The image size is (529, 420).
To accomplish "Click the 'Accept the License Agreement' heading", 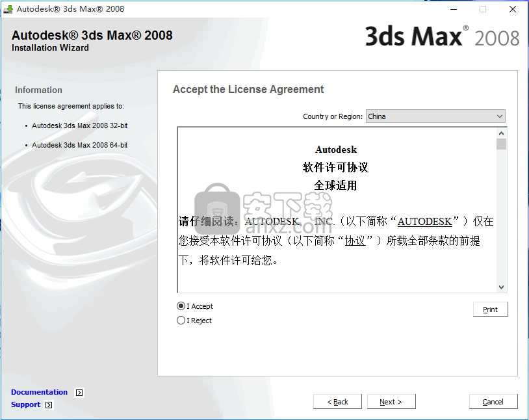I will [x=248, y=89].
